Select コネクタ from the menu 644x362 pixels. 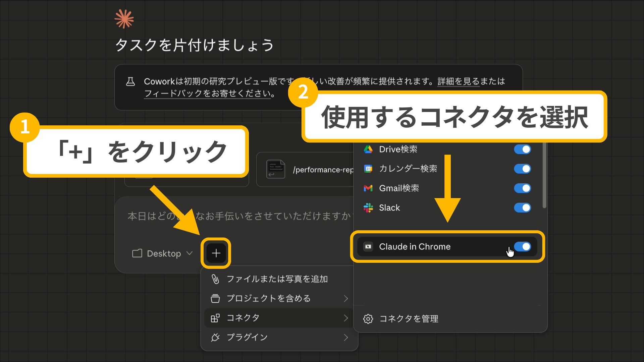[x=244, y=318]
